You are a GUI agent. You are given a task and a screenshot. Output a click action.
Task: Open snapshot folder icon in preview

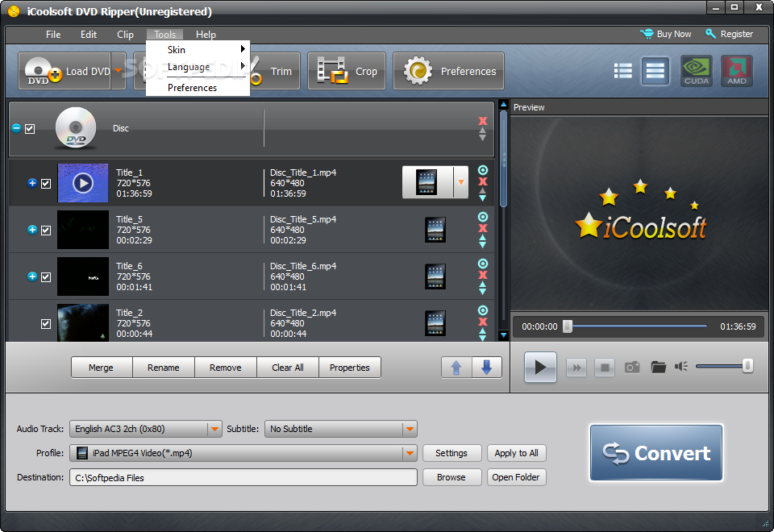click(658, 368)
